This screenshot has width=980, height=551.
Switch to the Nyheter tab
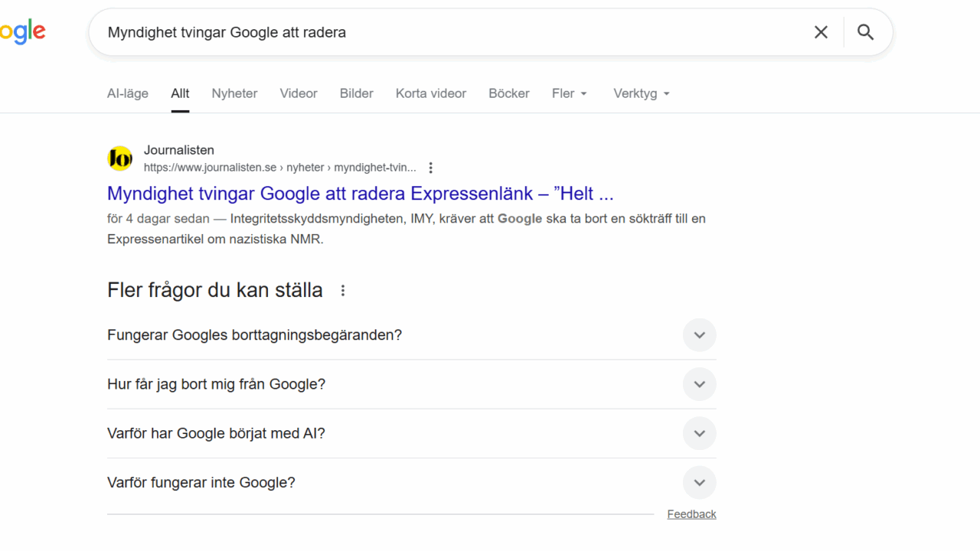(234, 93)
